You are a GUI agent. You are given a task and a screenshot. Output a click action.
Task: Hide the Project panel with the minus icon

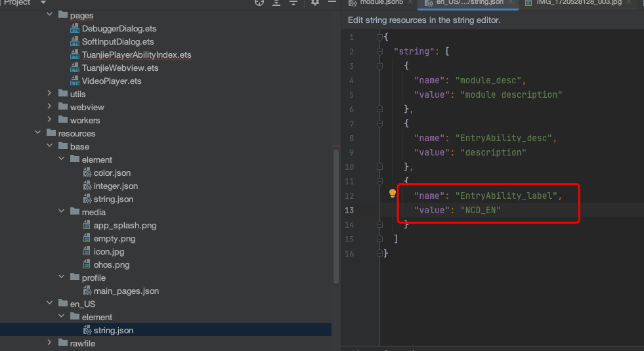coord(330,3)
